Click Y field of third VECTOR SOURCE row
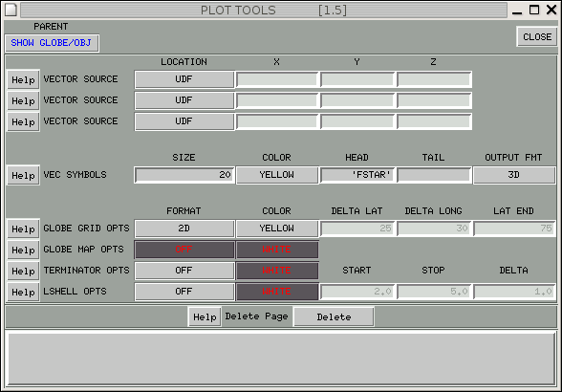 point(357,121)
